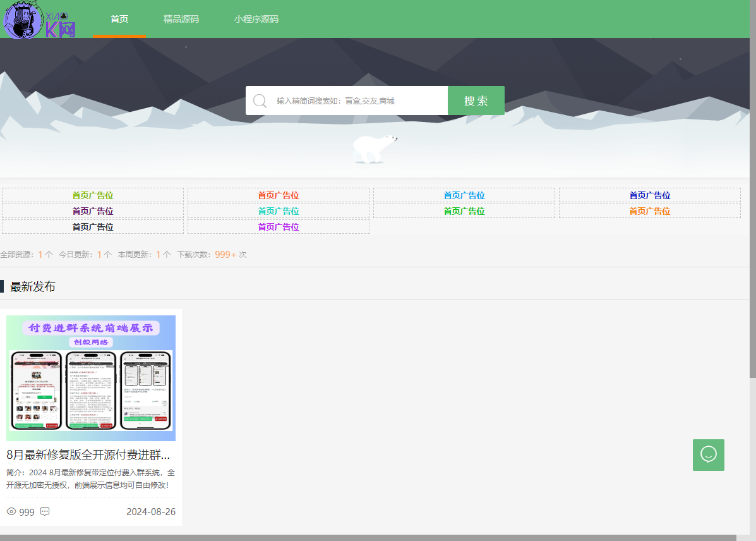Select the orange 首页广告位 link
756x541 pixels.
coord(649,211)
